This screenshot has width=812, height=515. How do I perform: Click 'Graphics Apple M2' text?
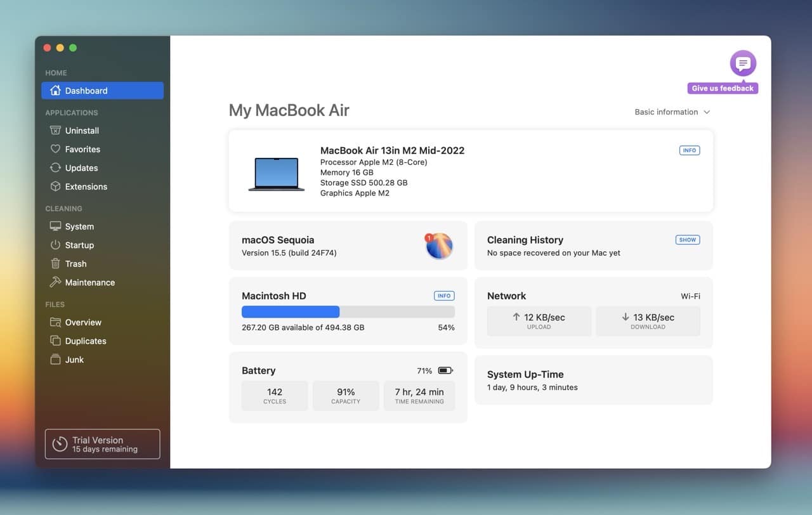pos(355,193)
